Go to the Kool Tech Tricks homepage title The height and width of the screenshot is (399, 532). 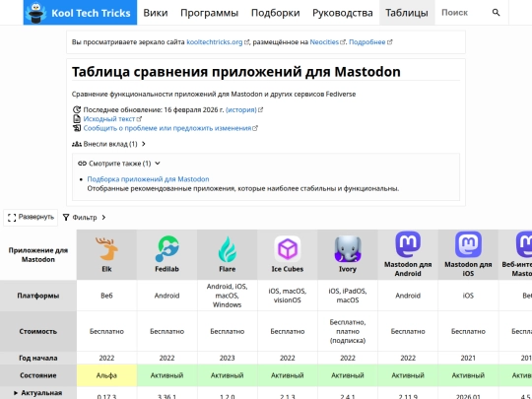pyautogui.click(x=91, y=13)
